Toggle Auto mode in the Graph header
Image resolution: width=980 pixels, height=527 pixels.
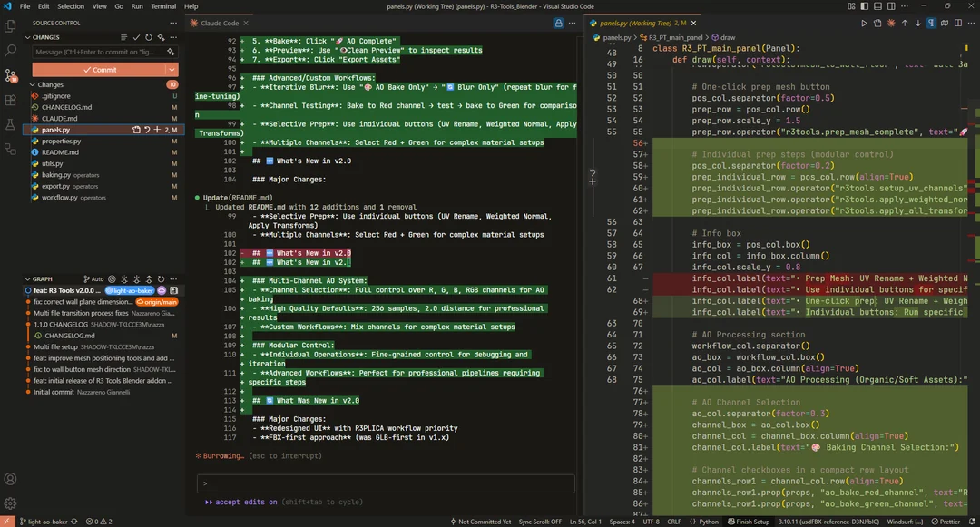(95, 279)
